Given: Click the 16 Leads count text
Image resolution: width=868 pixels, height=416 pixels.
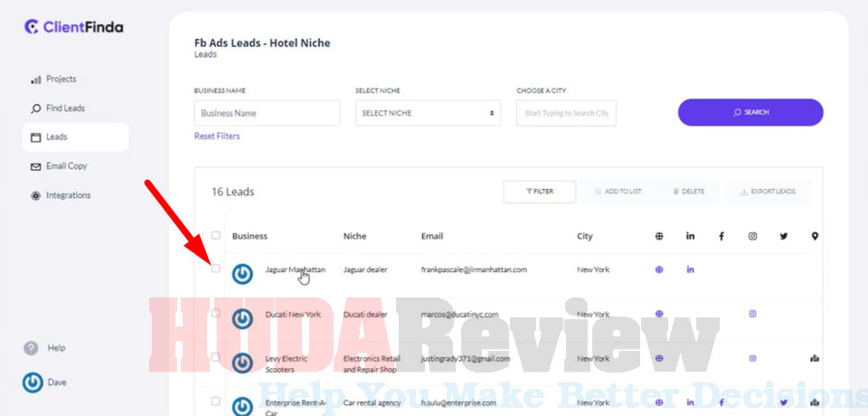Looking at the screenshot, I should pos(233,192).
